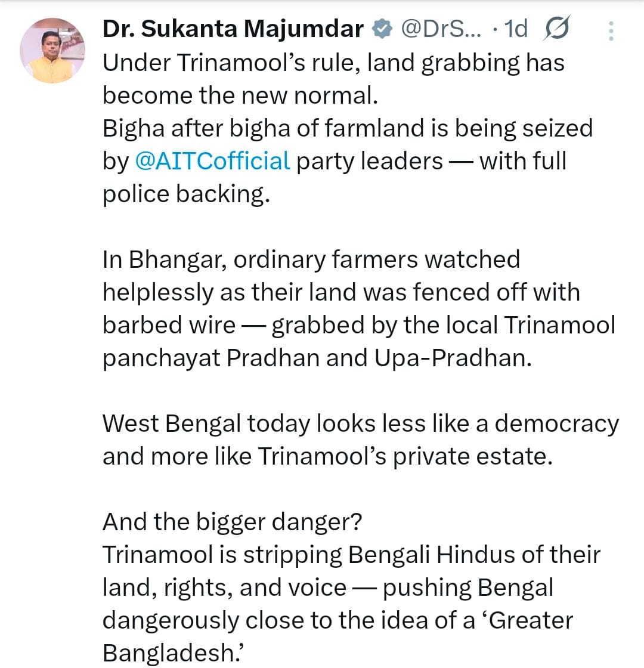Screen dimensions: 644x668
Task: Click the 'Bigha after bigha' sentence
Action: tap(348, 127)
